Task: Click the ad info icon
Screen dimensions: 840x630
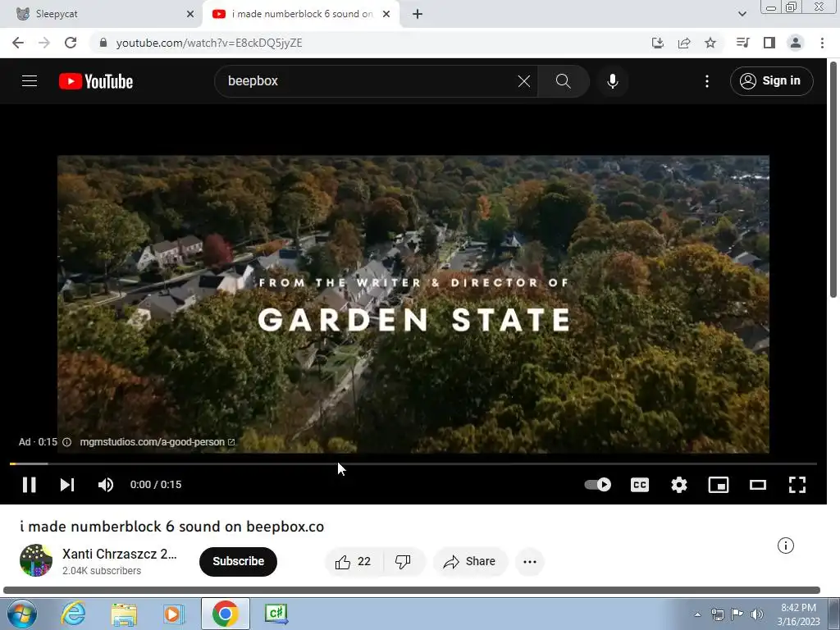Action: [x=67, y=442]
